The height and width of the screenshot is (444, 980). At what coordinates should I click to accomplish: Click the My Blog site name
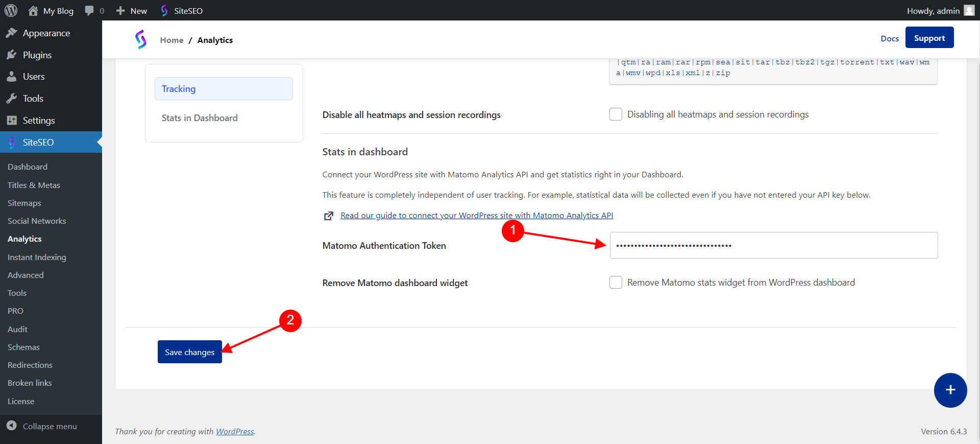click(58, 11)
